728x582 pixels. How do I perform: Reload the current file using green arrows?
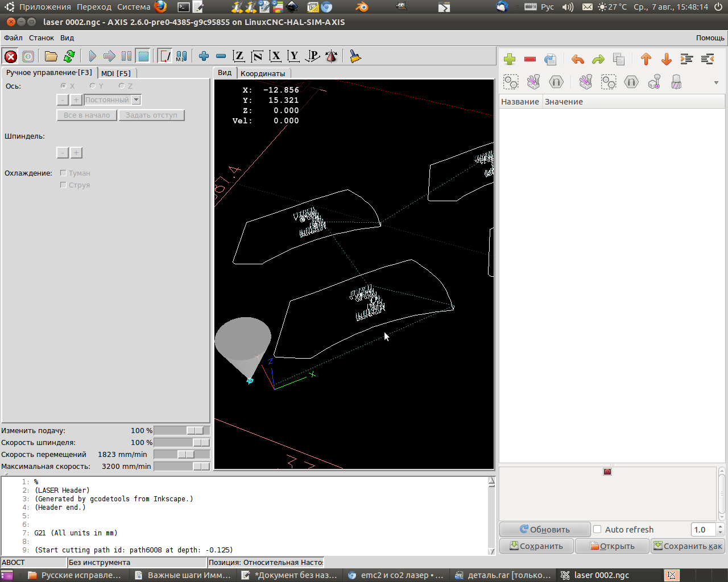click(69, 56)
